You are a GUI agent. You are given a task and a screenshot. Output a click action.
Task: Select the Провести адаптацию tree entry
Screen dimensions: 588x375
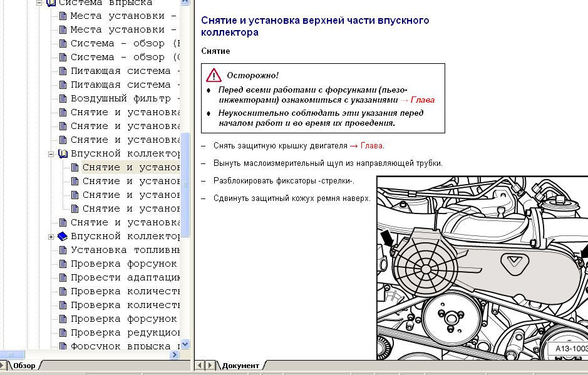coord(125,278)
